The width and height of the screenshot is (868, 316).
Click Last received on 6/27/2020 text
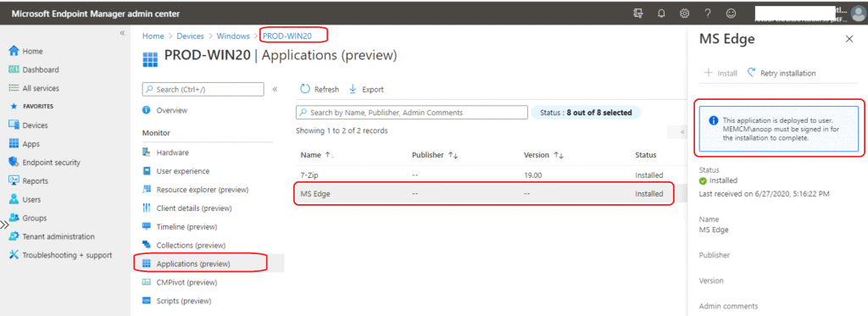[764, 194]
